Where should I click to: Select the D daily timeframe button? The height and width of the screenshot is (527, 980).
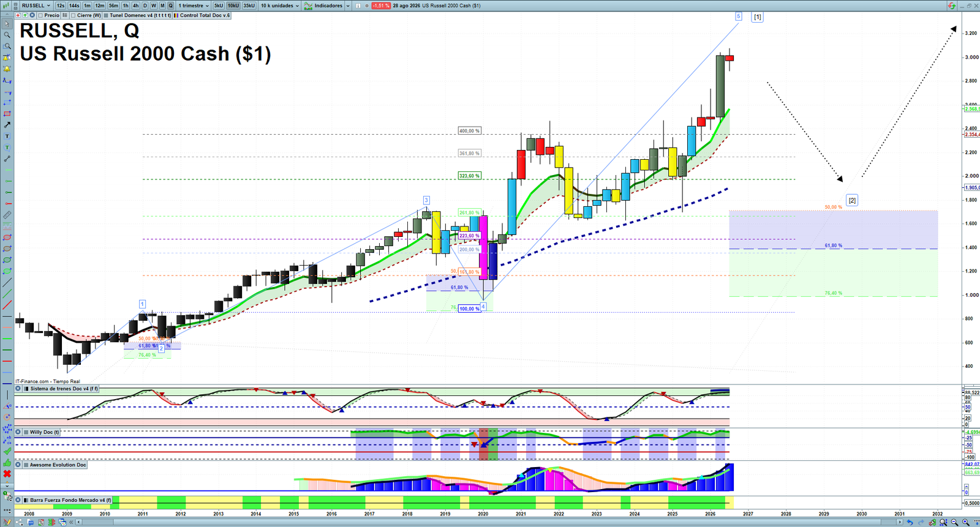tap(145, 6)
